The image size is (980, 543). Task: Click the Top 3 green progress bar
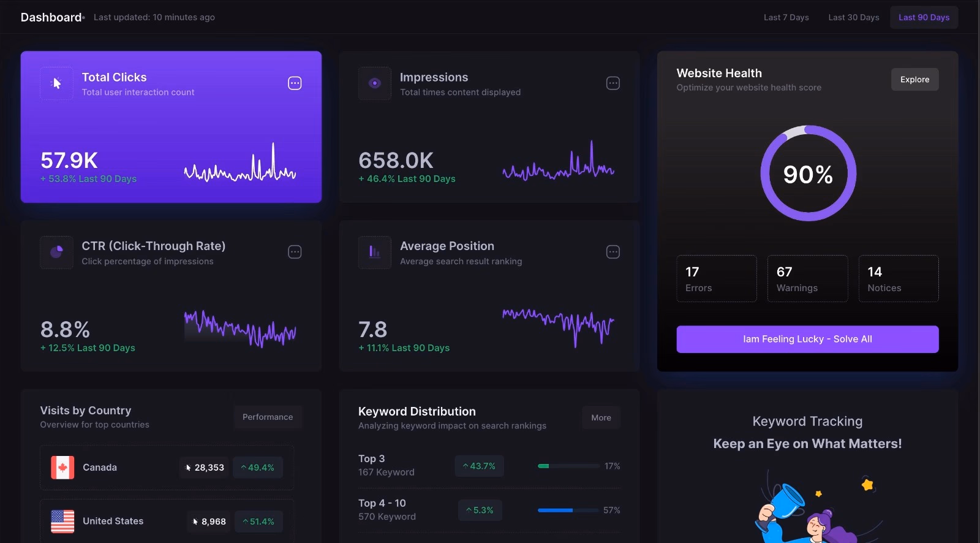click(568, 466)
